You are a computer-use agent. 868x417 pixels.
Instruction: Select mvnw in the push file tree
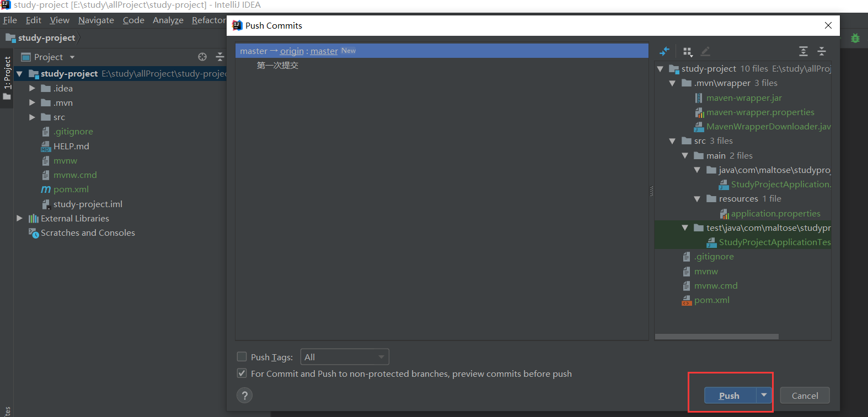click(x=706, y=271)
